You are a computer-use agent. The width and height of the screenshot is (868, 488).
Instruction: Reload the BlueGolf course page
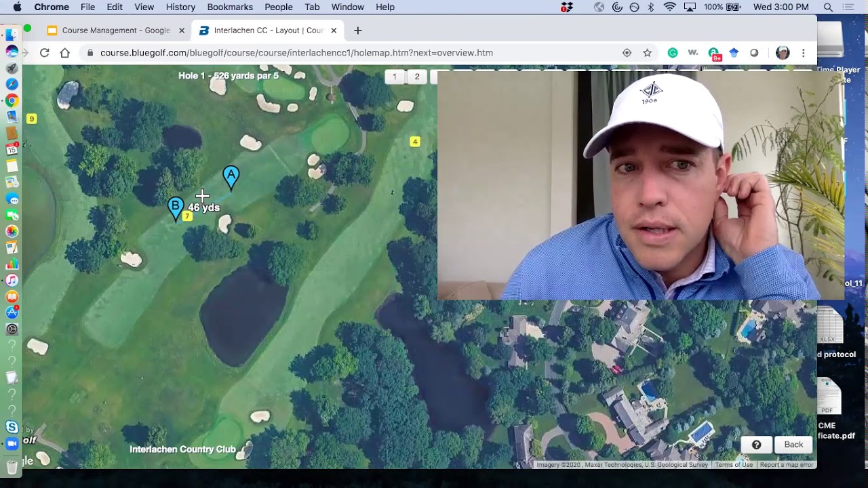pyautogui.click(x=45, y=53)
